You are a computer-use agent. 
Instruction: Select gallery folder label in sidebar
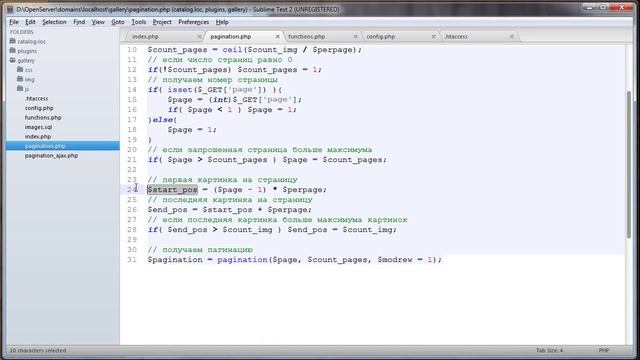tap(26, 60)
